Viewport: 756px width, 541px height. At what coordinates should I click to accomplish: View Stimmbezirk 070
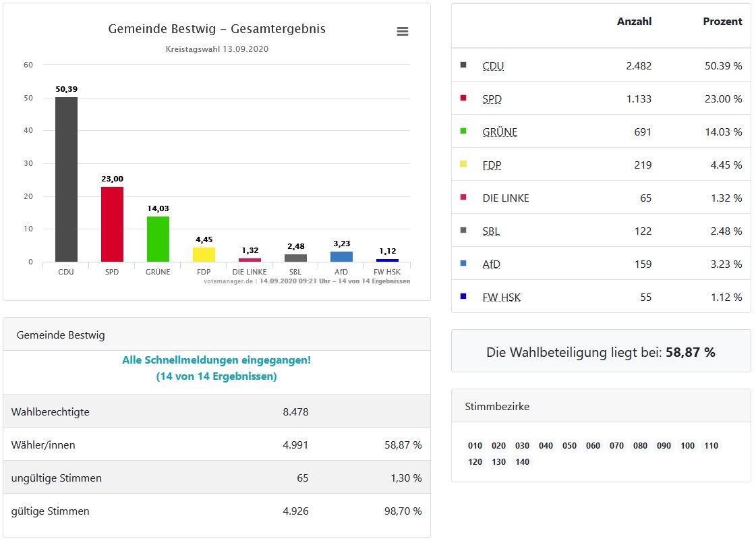tap(616, 446)
